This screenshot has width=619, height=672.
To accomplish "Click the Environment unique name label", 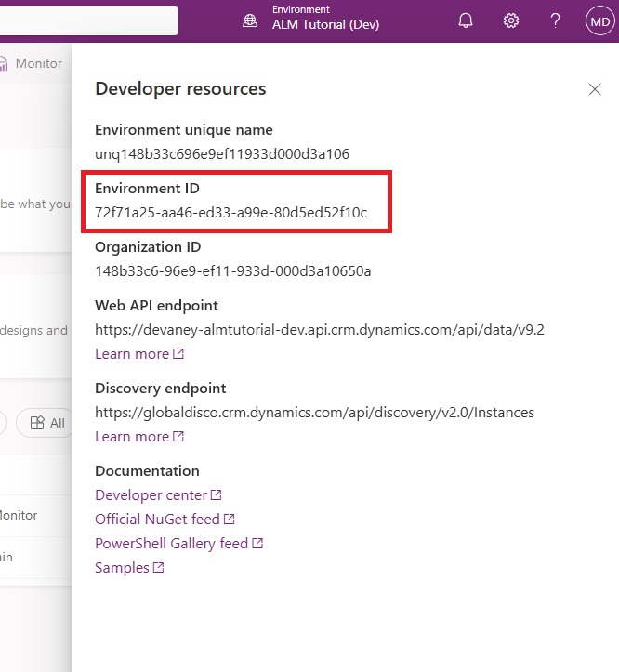I will (x=184, y=130).
